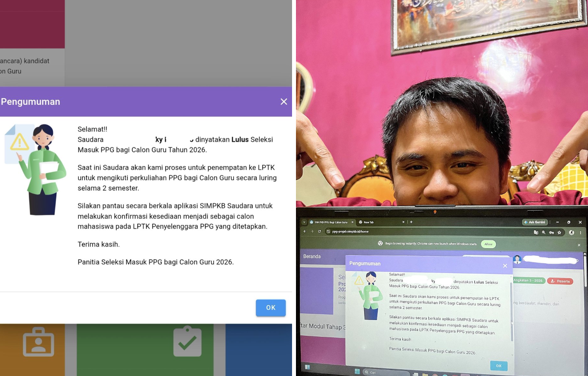Click the Windows taskbar search box
The image size is (588, 376).
[387, 372]
